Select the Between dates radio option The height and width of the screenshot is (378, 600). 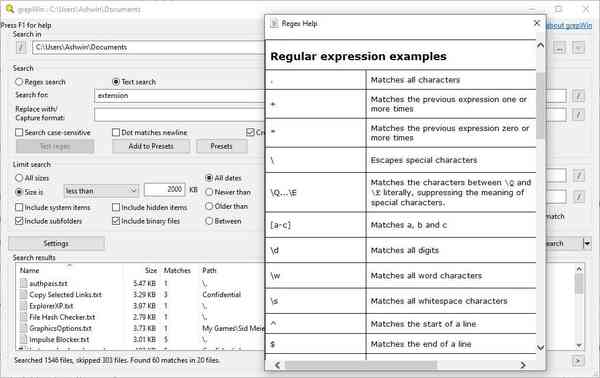coord(209,221)
